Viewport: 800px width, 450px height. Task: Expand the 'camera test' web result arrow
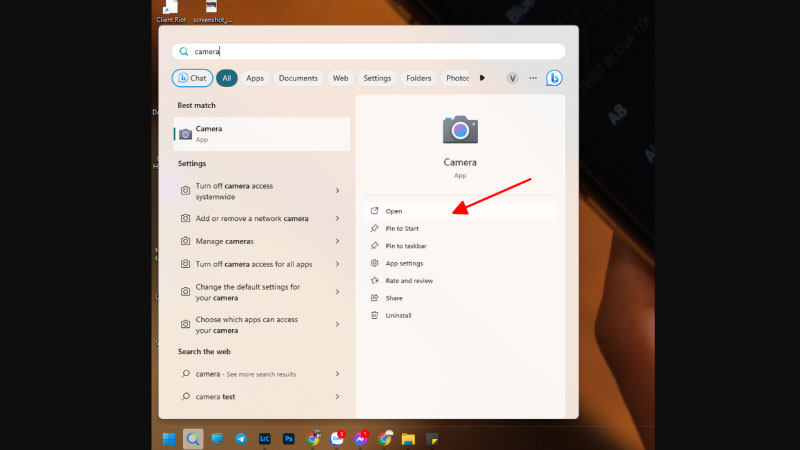tap(337, 396)
